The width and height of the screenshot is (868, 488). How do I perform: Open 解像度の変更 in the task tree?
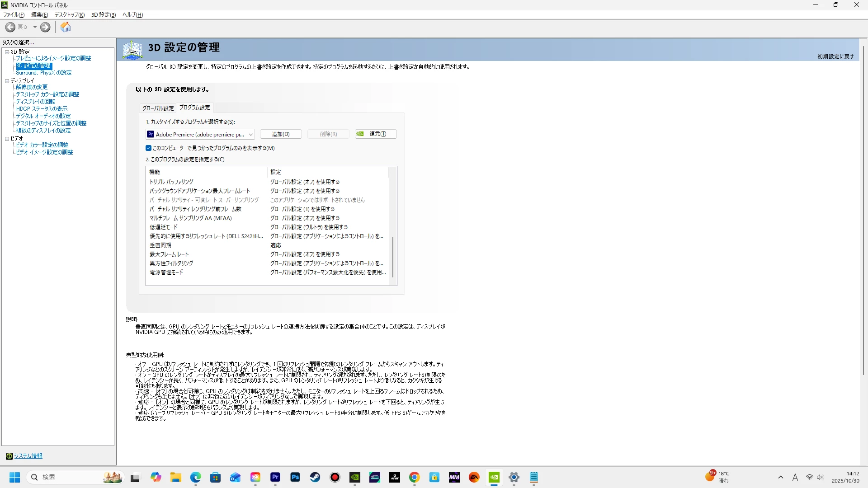32,87
